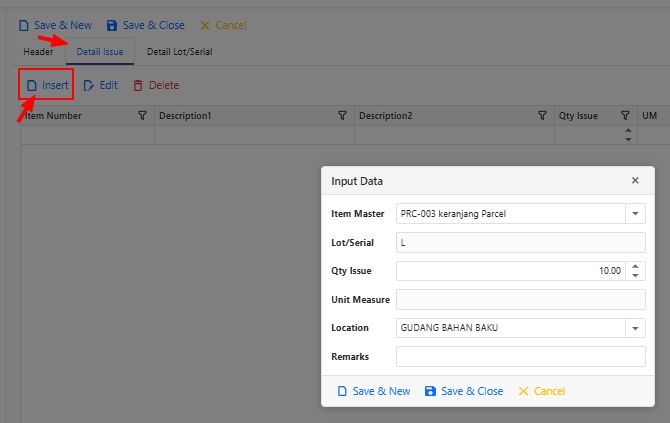The image size is (670, 423).
Task: Select the Detail Issue tab
Action: point(100,52)
